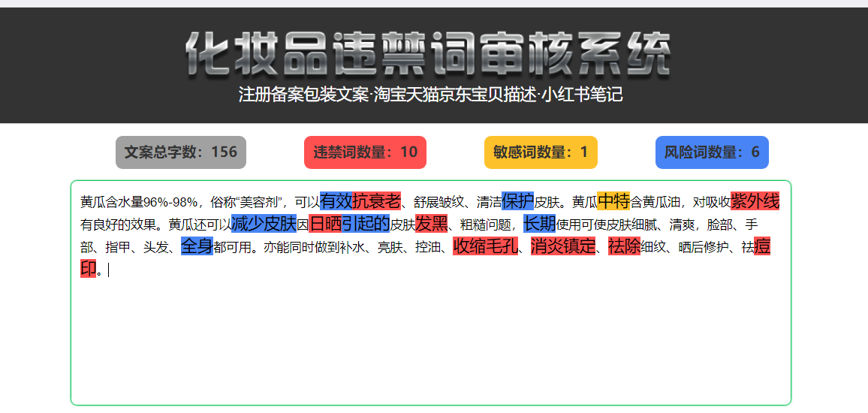Screen dimensions: 868x413
Task: Open the blue 风险词数量 6 badge
Action: coord(712,152)
